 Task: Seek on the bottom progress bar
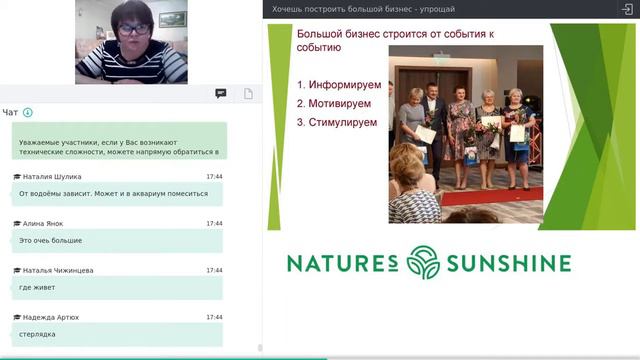pyautogui.click(x=320, y=358)
